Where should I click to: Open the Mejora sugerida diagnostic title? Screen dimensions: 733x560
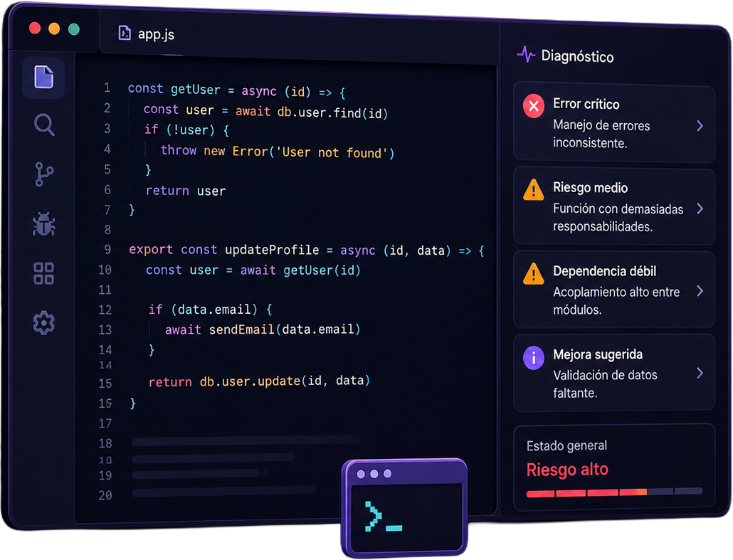598,354
